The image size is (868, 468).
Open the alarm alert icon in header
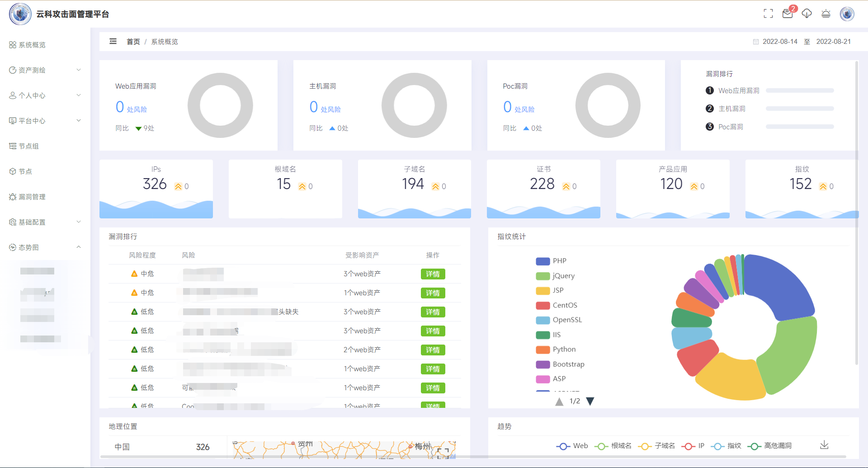826,14
